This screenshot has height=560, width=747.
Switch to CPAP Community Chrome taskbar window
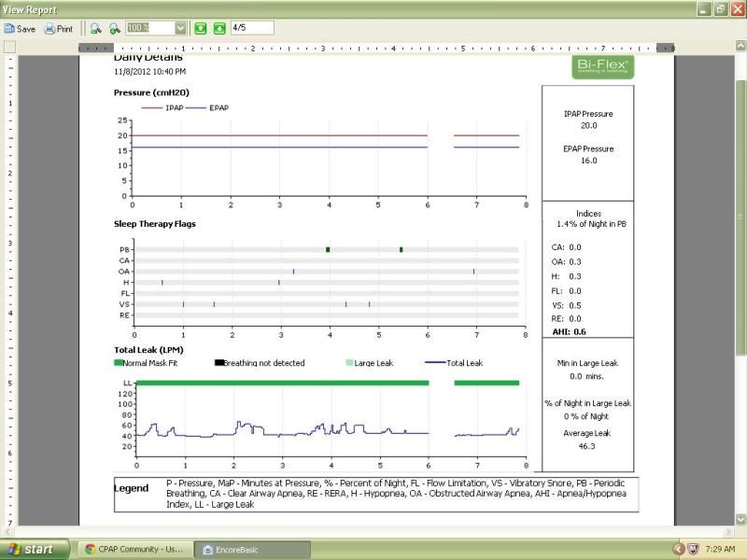click(135, 549)
